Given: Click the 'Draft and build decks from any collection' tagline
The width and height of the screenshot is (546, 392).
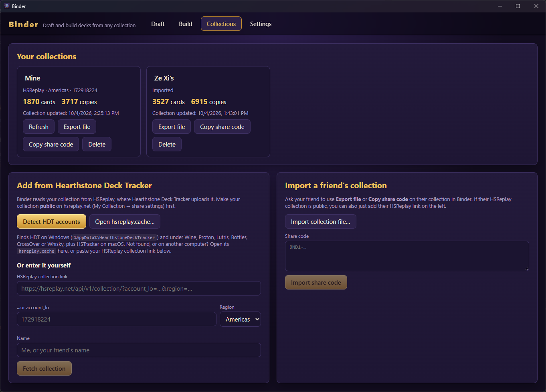Looking at the screenshot, I should point(89,25).
